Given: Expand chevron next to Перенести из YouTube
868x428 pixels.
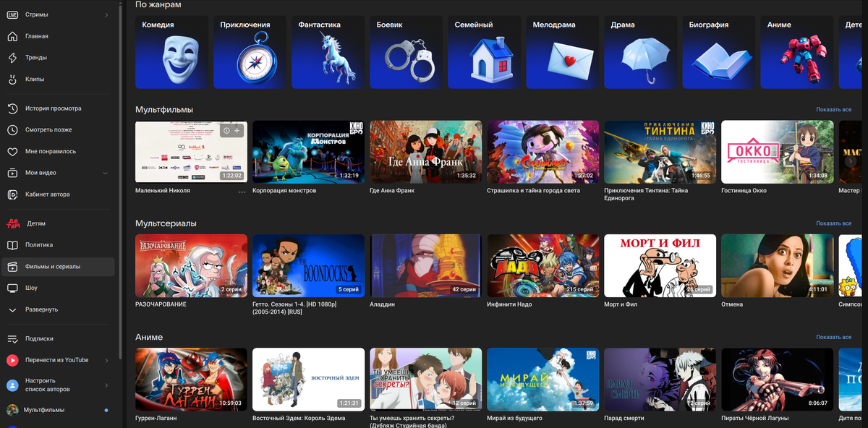Looking at the screenshot, I should (106, 360).
